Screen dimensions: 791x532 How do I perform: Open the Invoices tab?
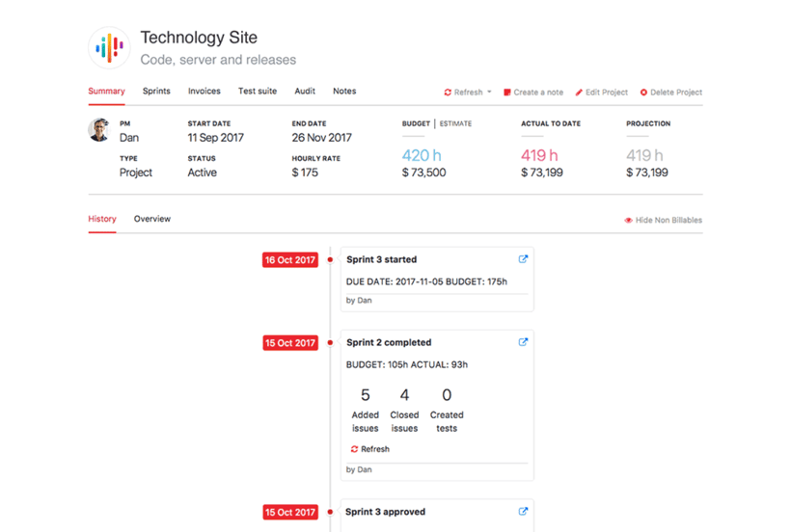point(204,92)
